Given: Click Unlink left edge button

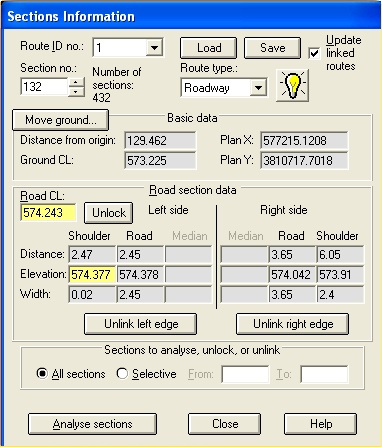Looking at the screenshot, I should click(x=141, y=324).
